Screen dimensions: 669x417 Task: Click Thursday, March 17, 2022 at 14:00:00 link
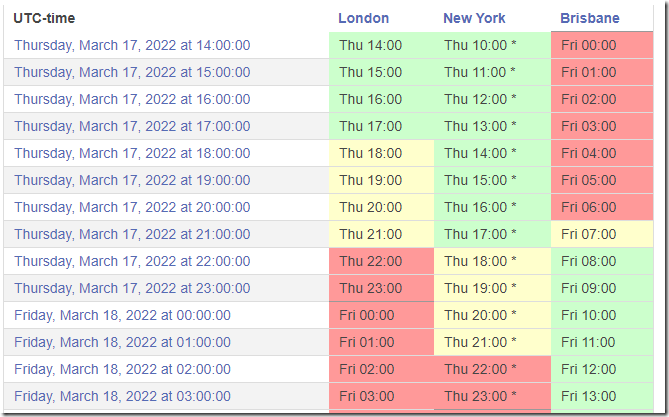(x=132, y=45)
